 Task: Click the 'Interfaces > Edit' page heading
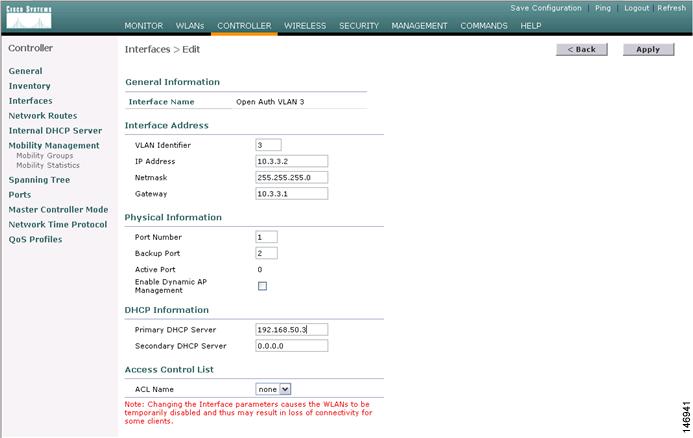pyautogui.click(x=162, y=50)
